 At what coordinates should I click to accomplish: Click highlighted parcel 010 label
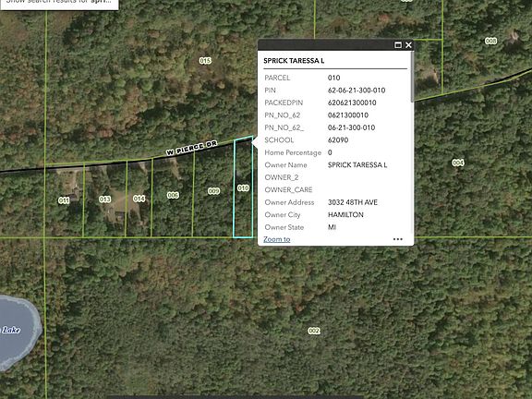pyautogui.click(x=243, y=188)
